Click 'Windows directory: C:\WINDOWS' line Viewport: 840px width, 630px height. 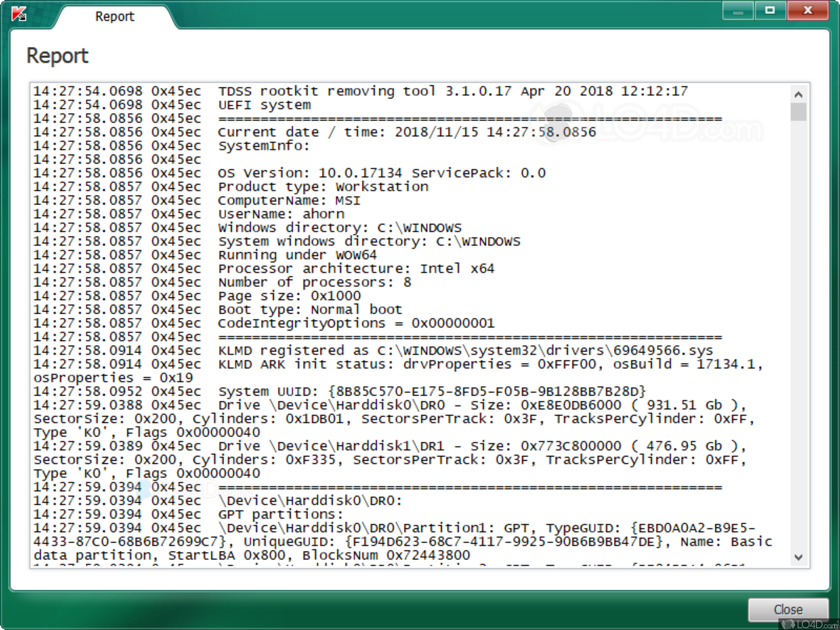click(x=247, y=228)
